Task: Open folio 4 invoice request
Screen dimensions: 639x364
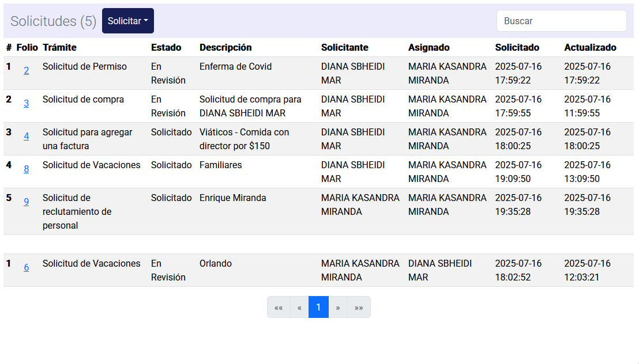Action: [x=27, y=136]
